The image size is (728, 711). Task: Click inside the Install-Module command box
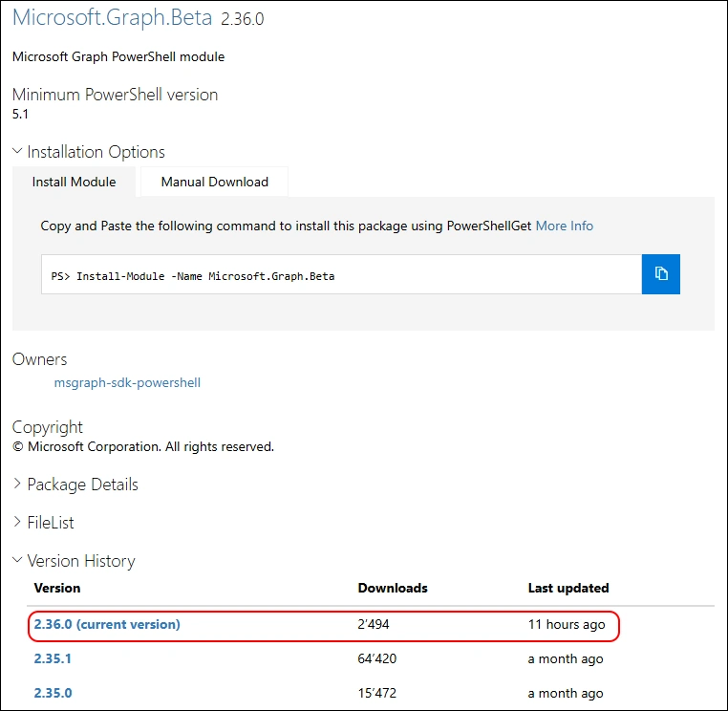point(341,275)
